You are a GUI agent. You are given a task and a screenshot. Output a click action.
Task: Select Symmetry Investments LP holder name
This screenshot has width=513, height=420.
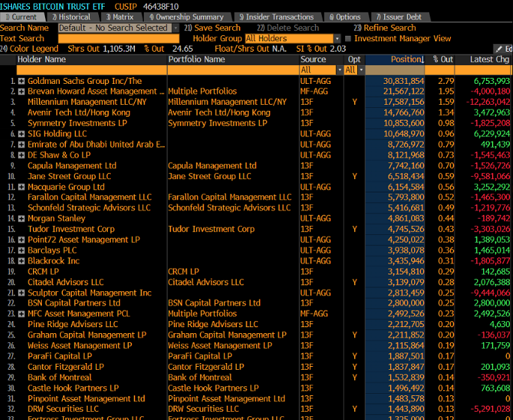tap(77, 124)
